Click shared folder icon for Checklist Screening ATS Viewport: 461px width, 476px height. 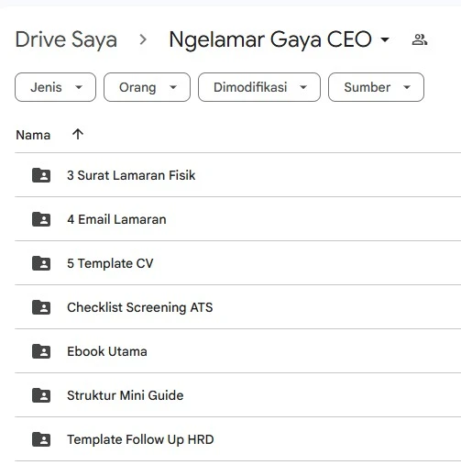tap(41, 307)
